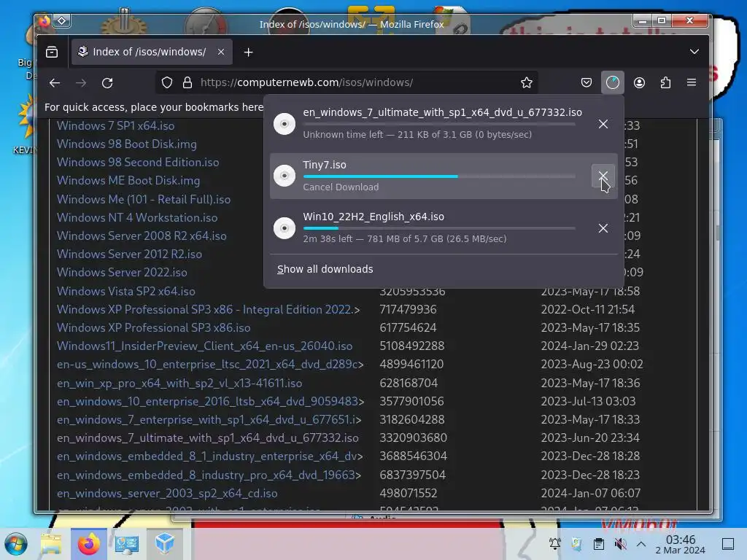The height and width of the screenshot is (560, 747).
Task: Close the downloads panel via toolbar Downloads icon
Action: 613,83
